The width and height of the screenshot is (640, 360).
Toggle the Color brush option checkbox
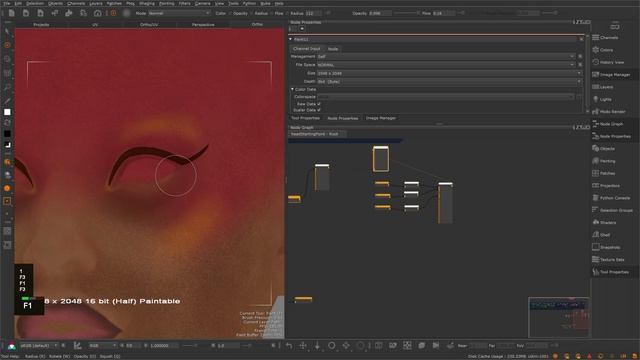point(229,13)
